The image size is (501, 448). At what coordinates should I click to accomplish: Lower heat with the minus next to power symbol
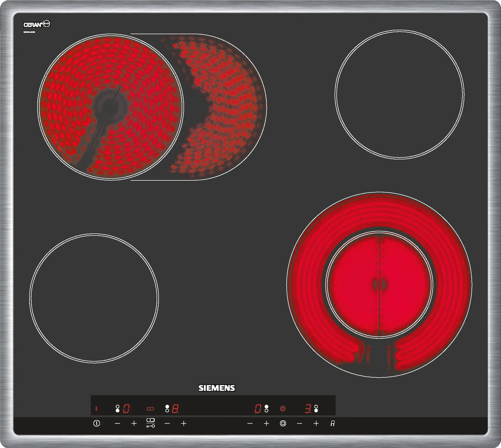117,423
